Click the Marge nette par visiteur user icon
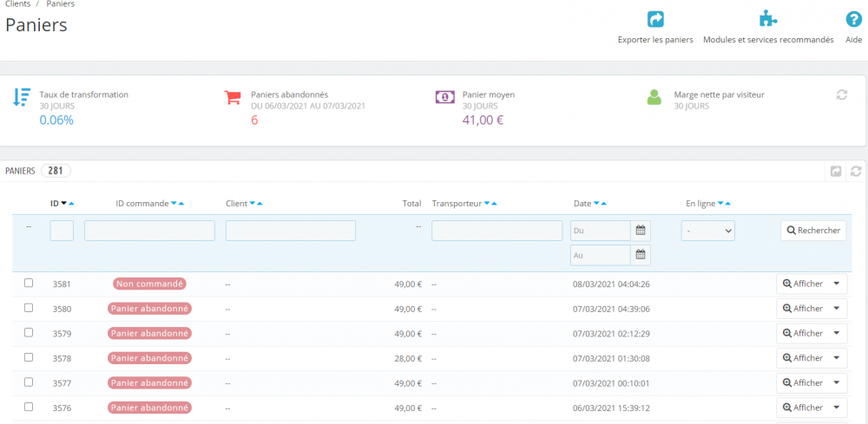This screenshot has width=868, height=424. (x=654, y=97)
